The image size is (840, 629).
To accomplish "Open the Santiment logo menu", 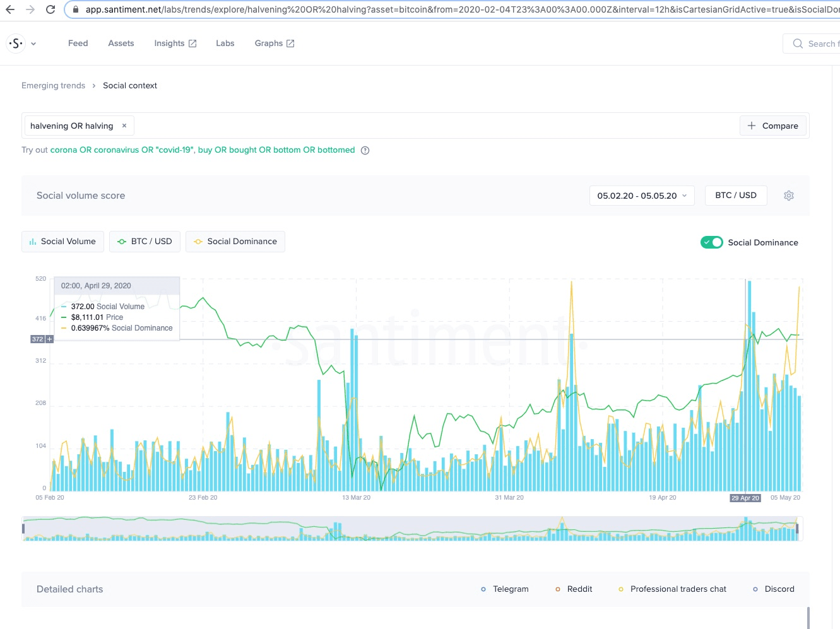I will [15, 44].
